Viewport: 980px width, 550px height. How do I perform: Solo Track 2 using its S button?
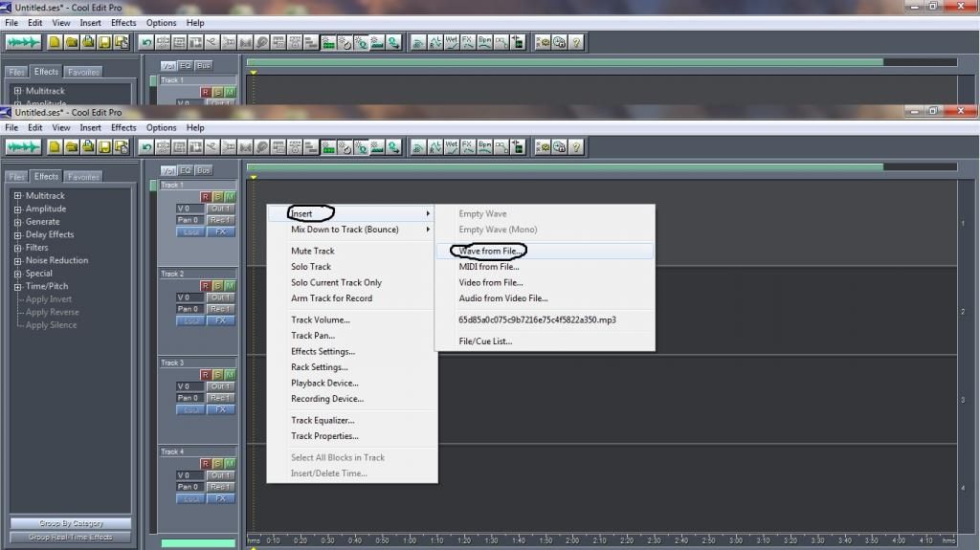pyautogui.click(x=217, y=286)
